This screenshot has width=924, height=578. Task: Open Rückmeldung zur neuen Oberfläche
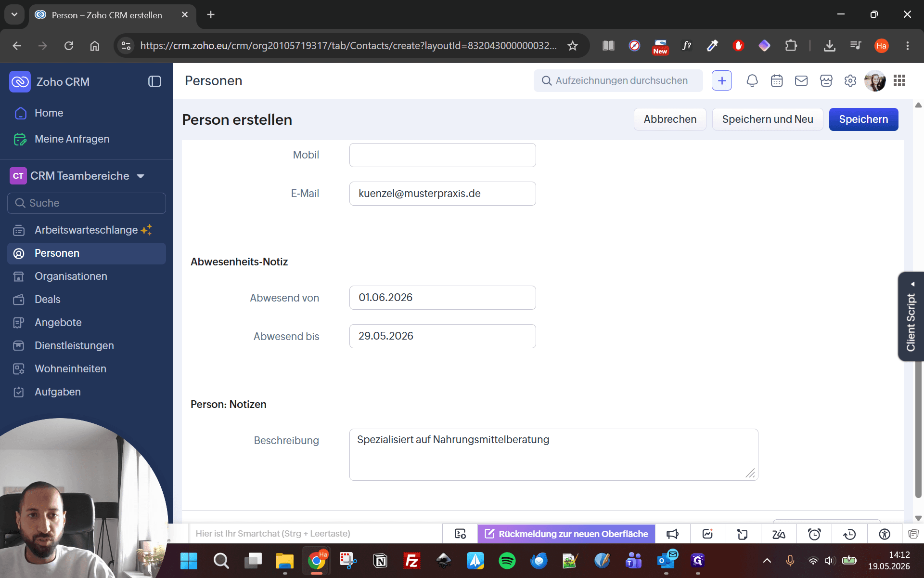(x=566, y=534)
